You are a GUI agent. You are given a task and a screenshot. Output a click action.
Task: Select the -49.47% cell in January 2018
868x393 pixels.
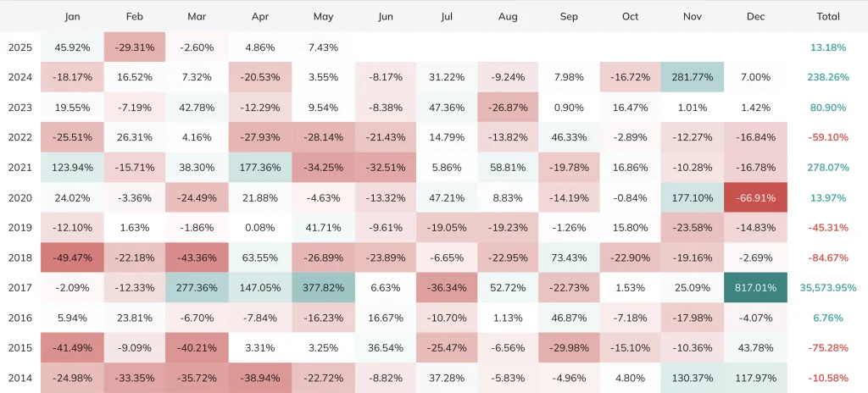[71, 257]
